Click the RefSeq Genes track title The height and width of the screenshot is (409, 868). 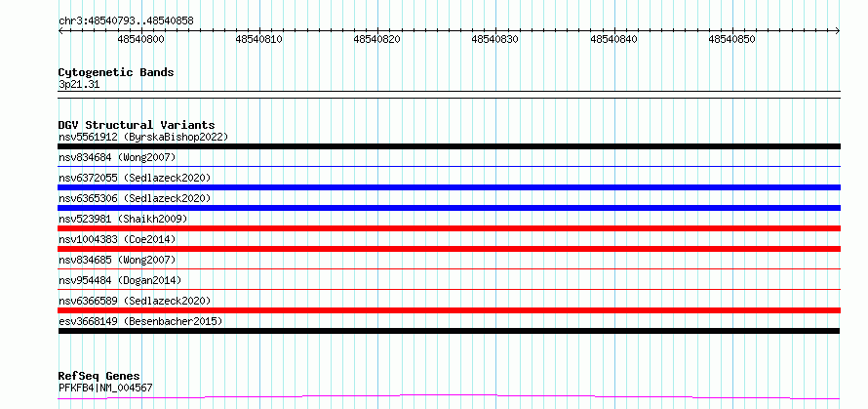99,377
